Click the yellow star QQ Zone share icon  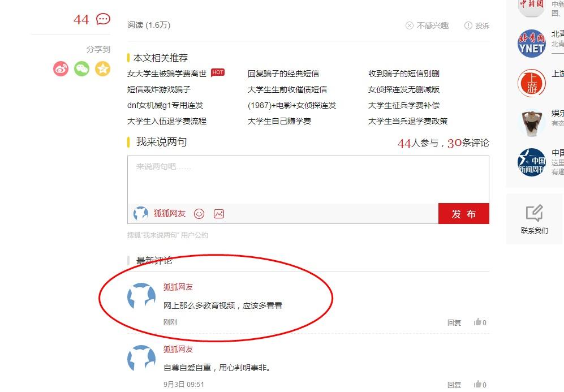(102, 68)
